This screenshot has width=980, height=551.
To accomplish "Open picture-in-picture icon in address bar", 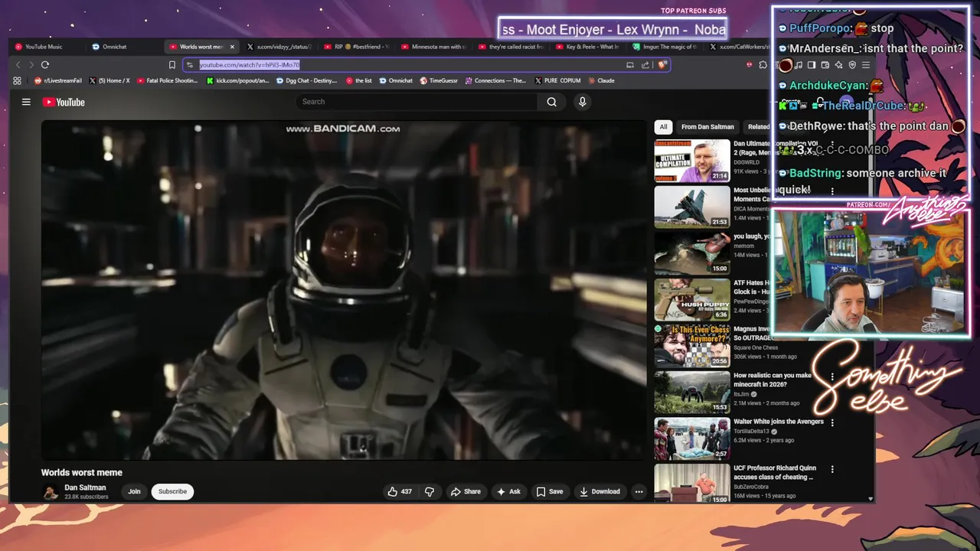I will pyautogui.click(x=630, y=65).
